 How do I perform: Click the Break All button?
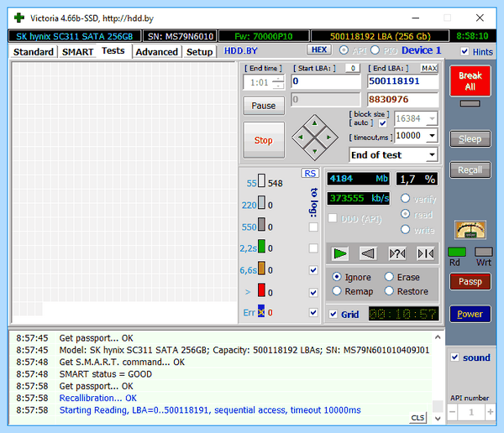470,81
